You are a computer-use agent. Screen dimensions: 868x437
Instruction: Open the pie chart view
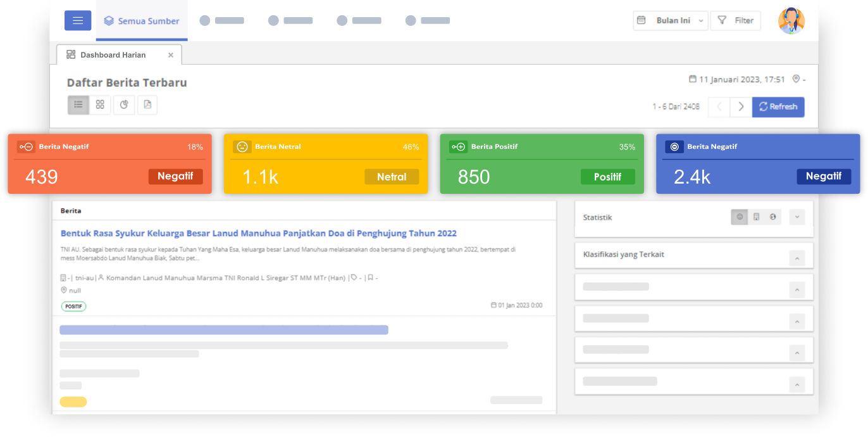pyautogui.click(x=124, y=105)
